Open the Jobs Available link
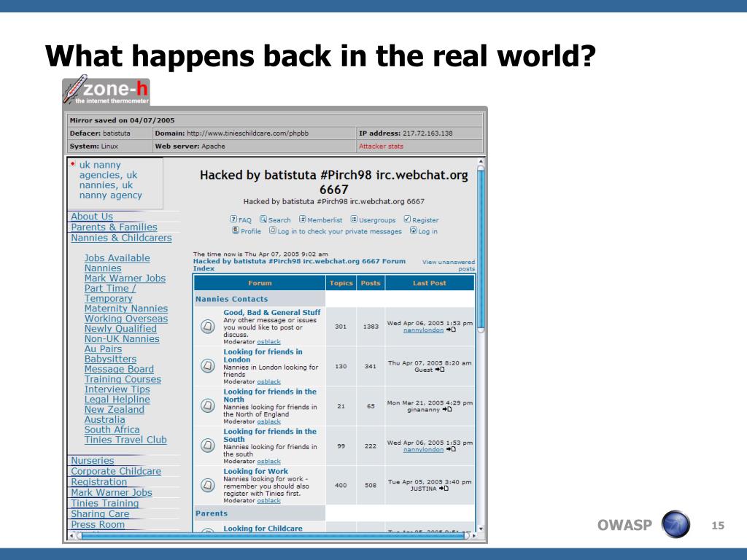The width and height of the screenshot is (747, 560). [117, 258]
